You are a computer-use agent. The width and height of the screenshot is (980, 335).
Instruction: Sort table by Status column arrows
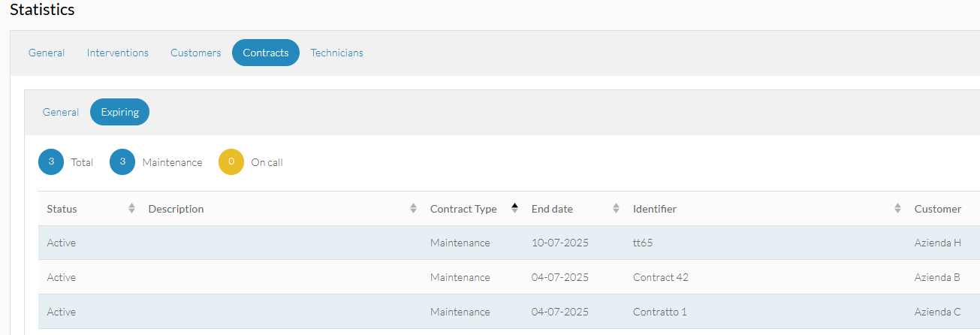point(132,209)
